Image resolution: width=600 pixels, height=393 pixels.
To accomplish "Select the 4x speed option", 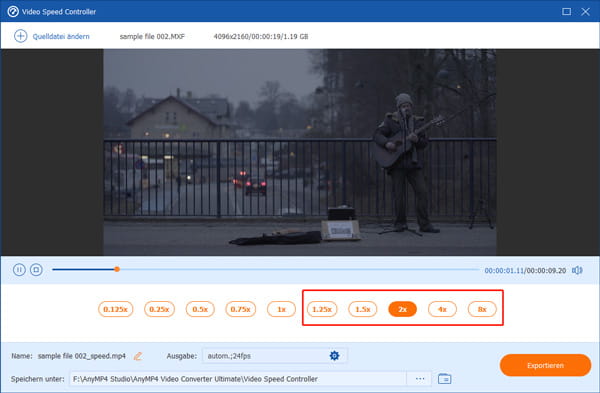I will (442, 309).
